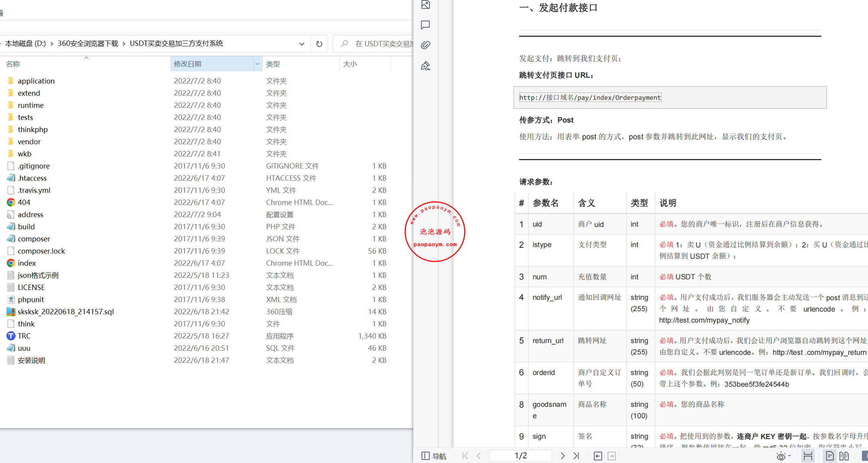
Task: Go to next page with the right arrow
Action: click(x=563, y=456)
